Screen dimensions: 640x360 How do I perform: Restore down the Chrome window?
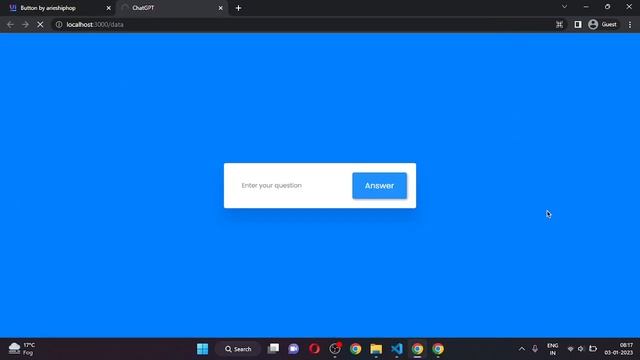click(x=607, y=7)
